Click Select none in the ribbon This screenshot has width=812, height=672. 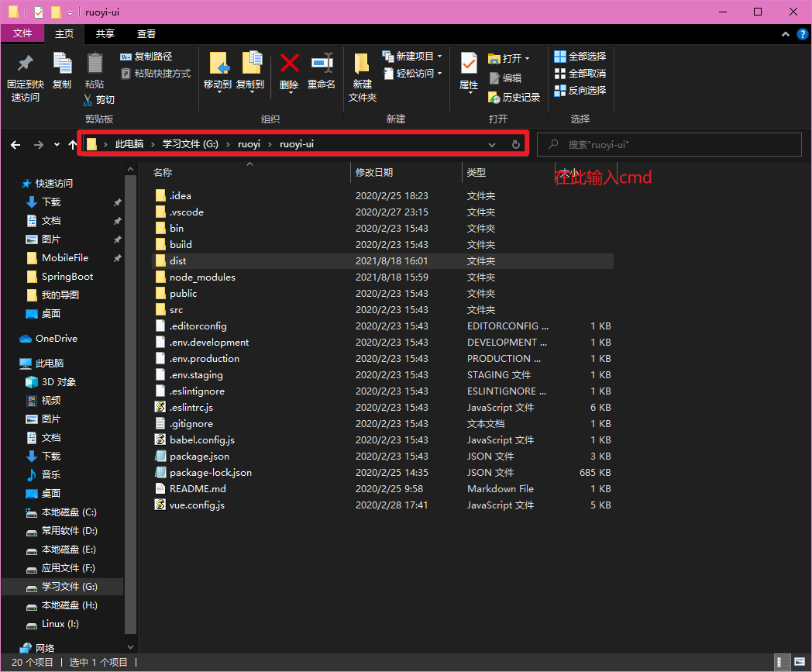(x=580, y=74)
